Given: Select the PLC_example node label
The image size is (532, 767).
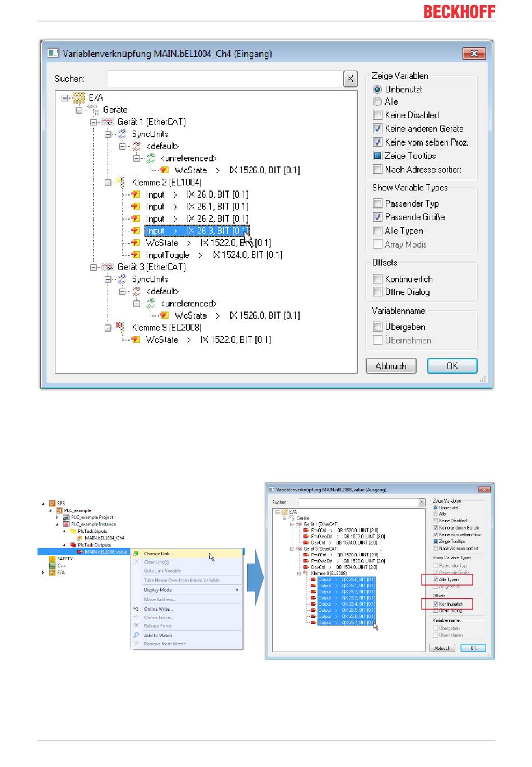Looking at the screenshot, I should click(77, 510).
